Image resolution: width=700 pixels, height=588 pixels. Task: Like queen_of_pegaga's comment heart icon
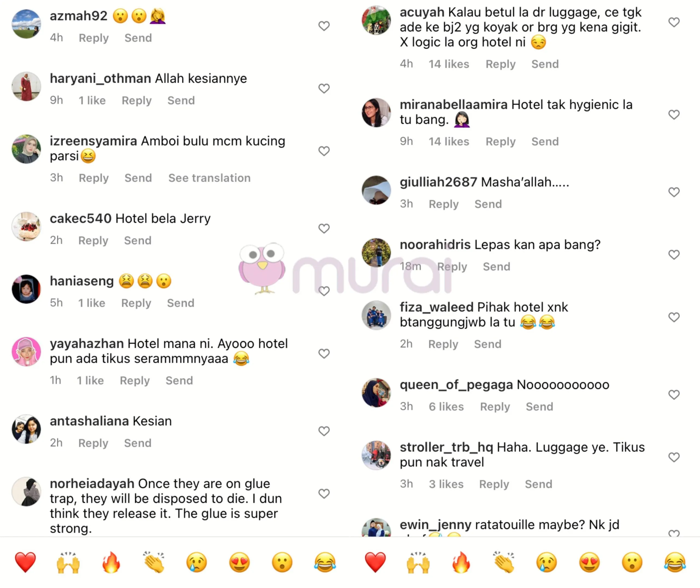point(674,395)
